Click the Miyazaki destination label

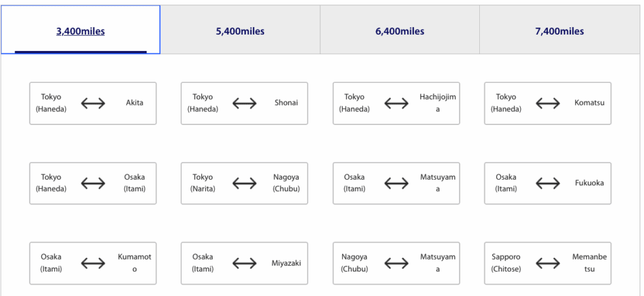(286, 263)
